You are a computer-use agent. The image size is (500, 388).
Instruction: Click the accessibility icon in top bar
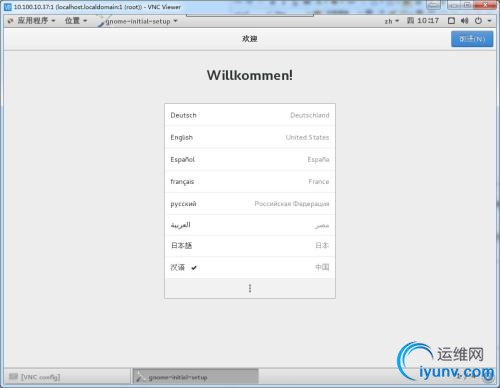(x=451, y=21)
